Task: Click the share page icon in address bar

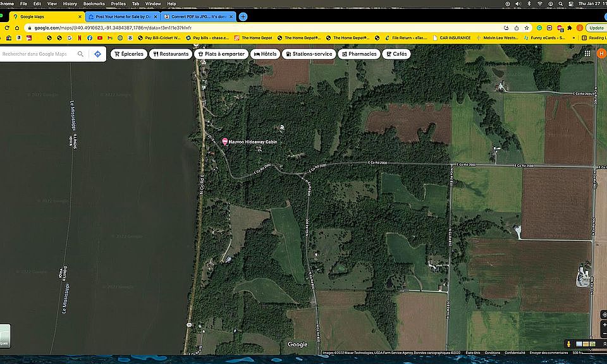Action: (x=517, y=28)
